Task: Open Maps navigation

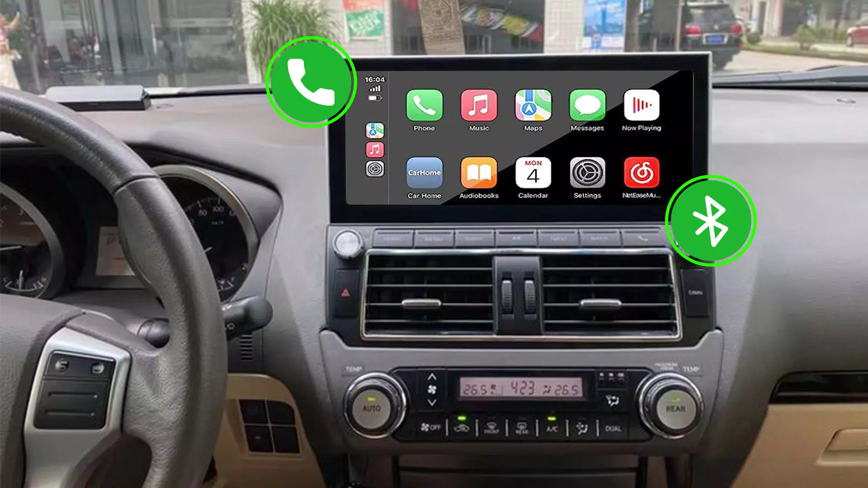Action: [533, 109]
